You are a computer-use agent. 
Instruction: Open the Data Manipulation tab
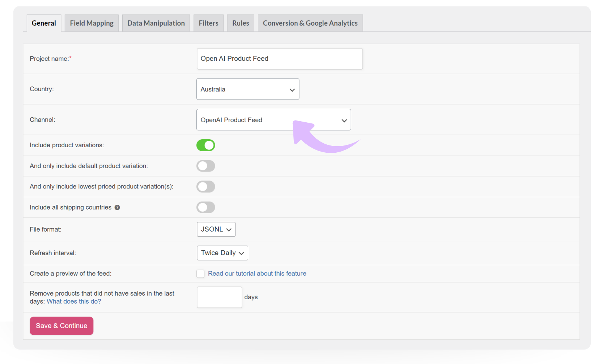coord(156,23)
